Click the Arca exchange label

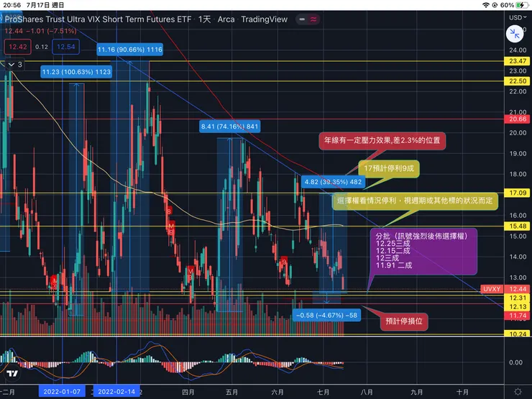(x=226, y=19)
